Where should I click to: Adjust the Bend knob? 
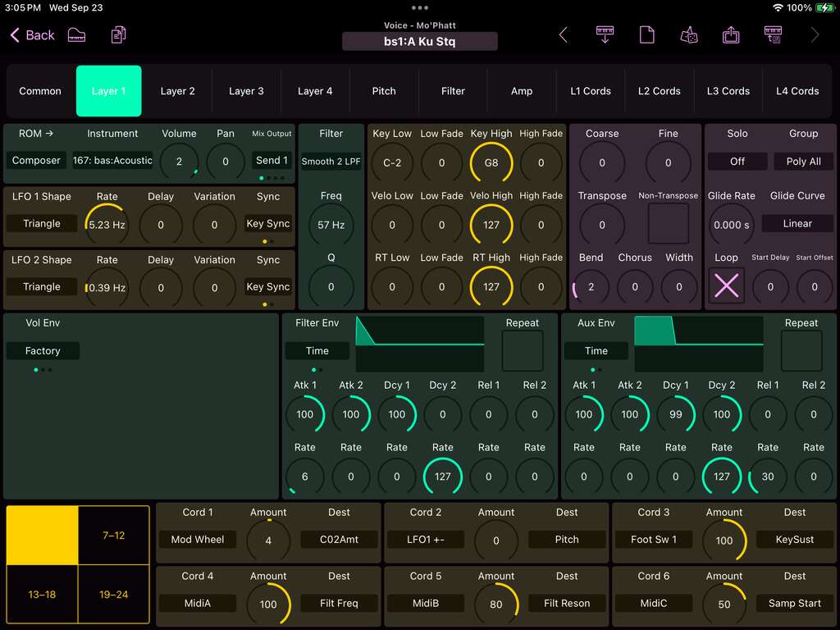tap(591, 286)
